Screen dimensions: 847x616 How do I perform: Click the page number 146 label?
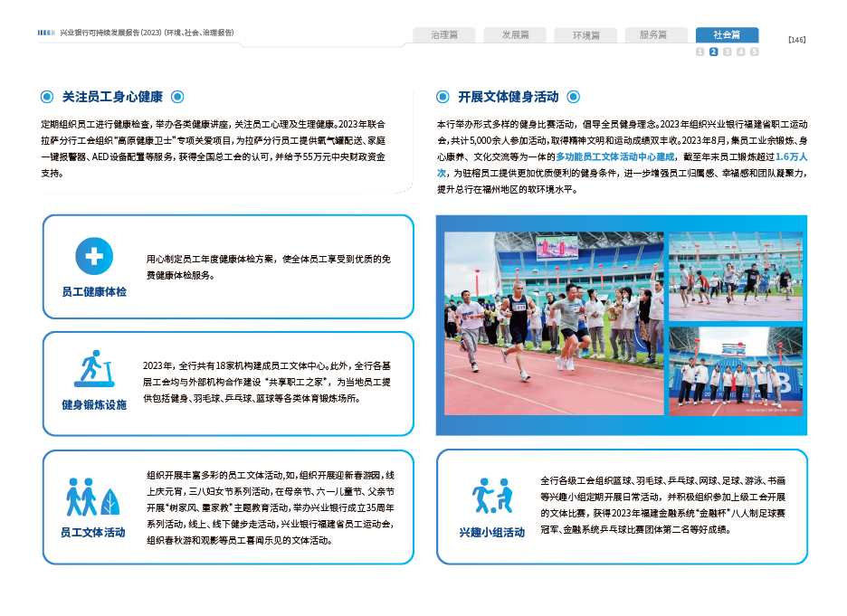pos(796,40)
